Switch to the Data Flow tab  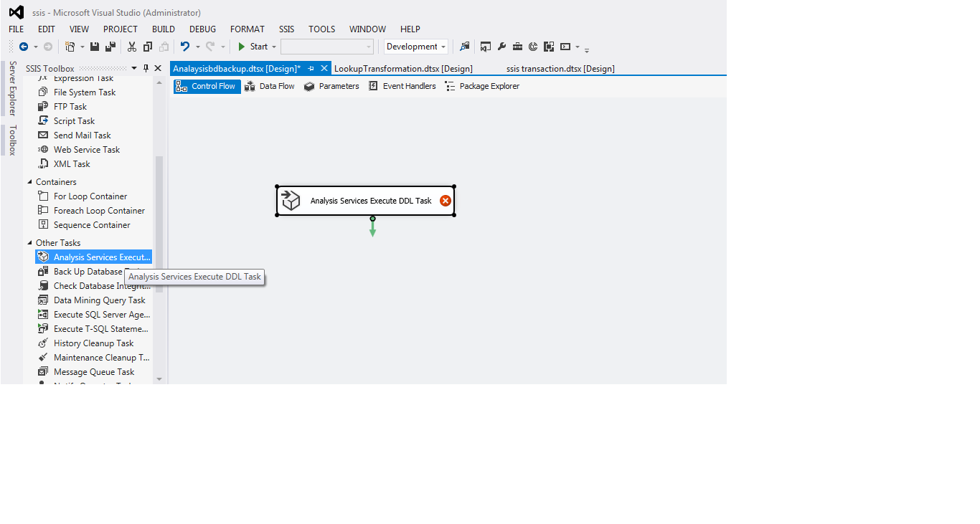[270, 86]
